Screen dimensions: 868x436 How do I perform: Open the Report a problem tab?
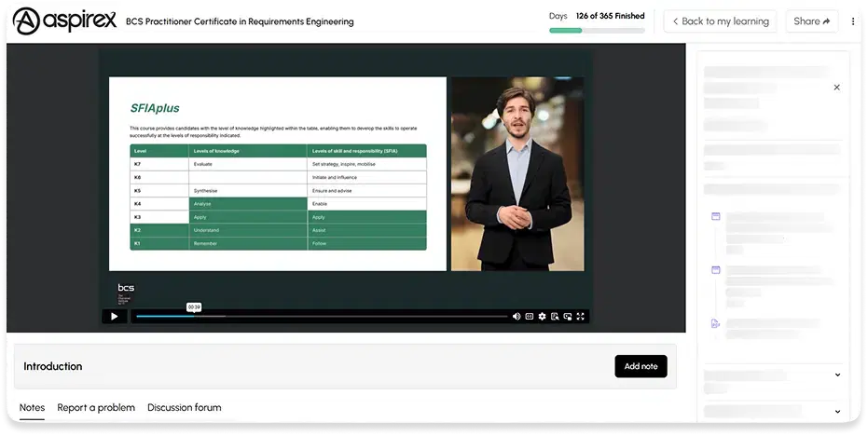pos(96,408)
